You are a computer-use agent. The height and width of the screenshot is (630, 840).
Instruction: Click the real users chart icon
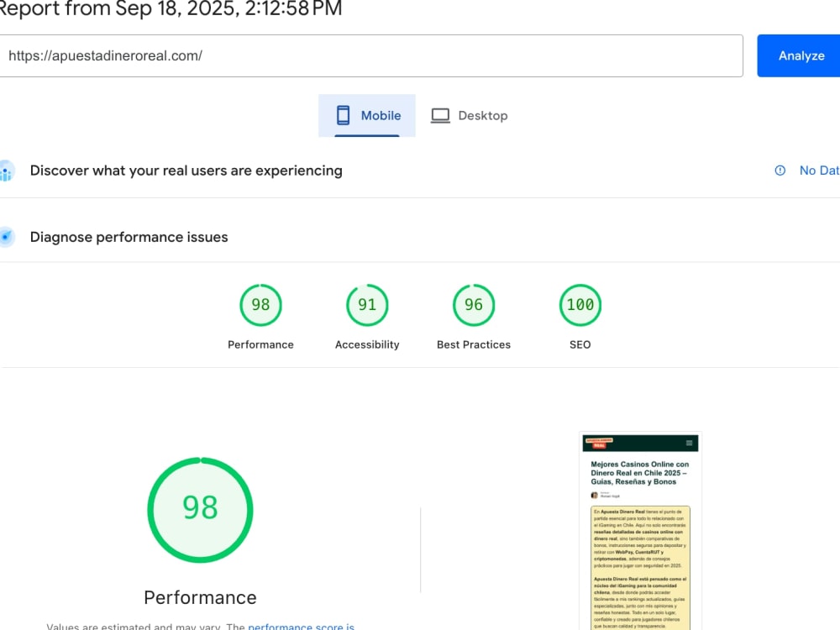6,171
